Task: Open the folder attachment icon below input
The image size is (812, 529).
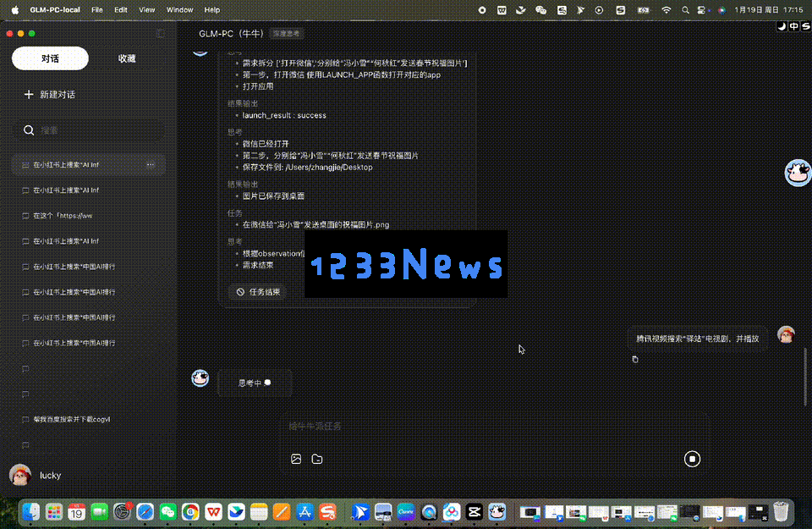Action: 317,459
